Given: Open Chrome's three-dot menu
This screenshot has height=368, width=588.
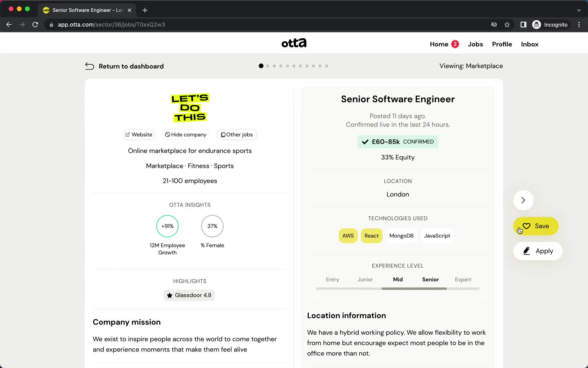Looking at the screenshot, I should (x=579, y=25).
